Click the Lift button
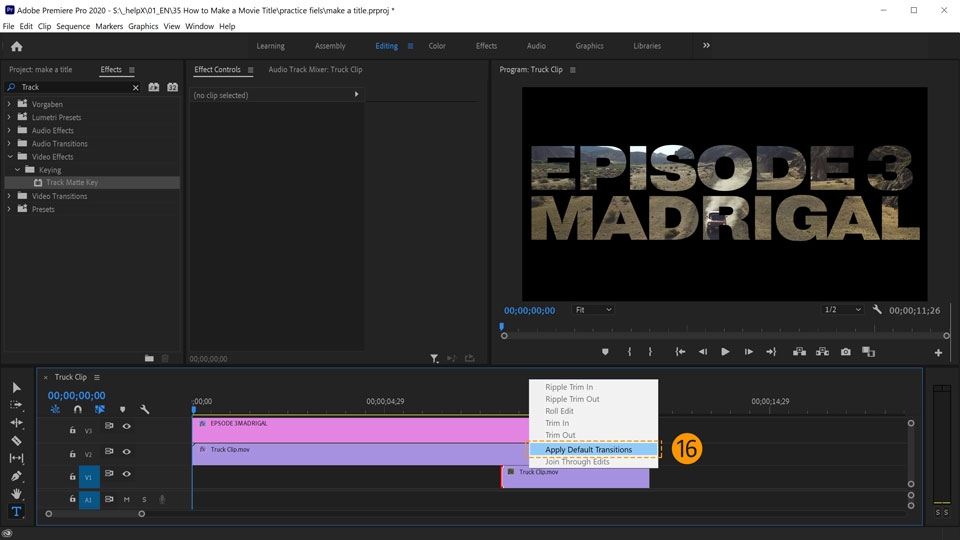Screen dimensions: 960x540 click(x=799, y=352)
